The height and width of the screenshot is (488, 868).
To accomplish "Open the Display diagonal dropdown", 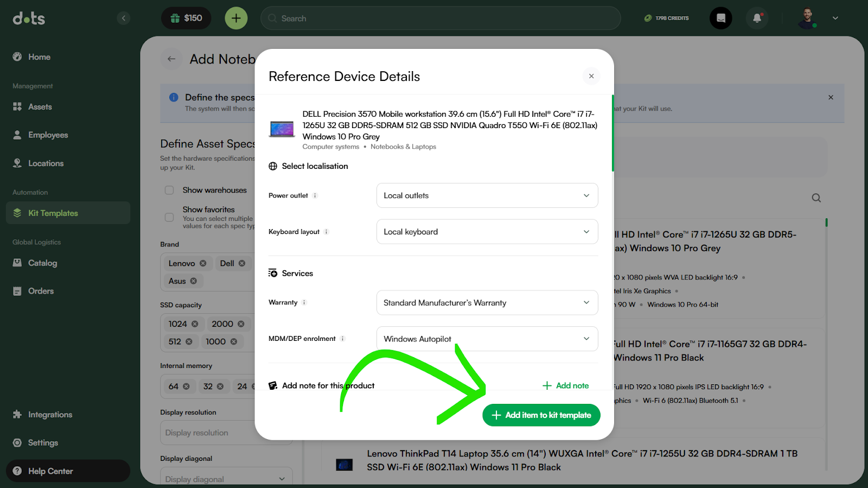I will pos(226,478).
